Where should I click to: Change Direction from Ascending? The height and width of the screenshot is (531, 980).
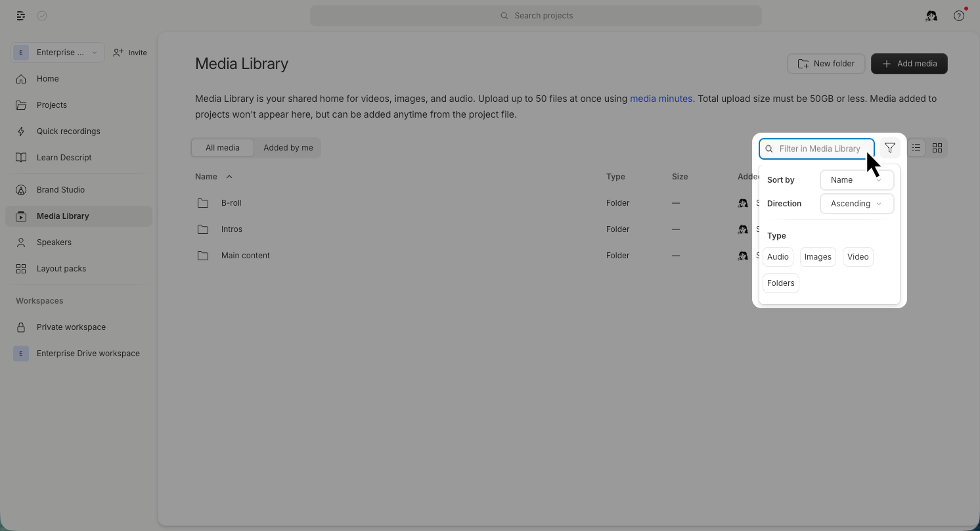pos(857,203)
